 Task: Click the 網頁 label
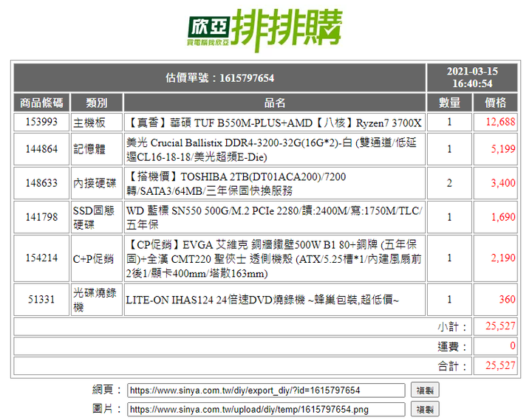106,390
